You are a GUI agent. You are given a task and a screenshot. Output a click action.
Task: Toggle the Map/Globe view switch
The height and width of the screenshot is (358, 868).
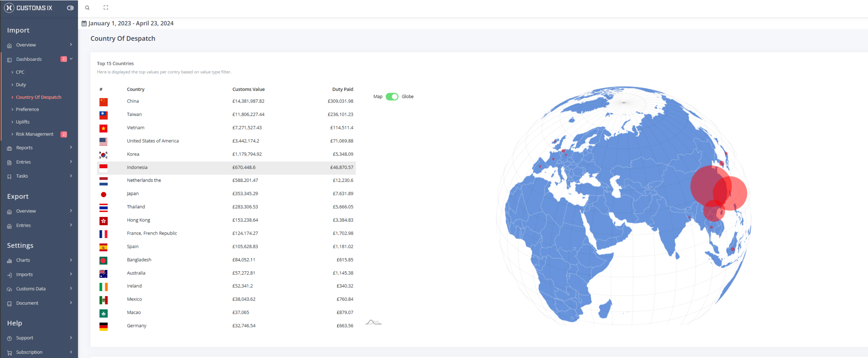392,97
